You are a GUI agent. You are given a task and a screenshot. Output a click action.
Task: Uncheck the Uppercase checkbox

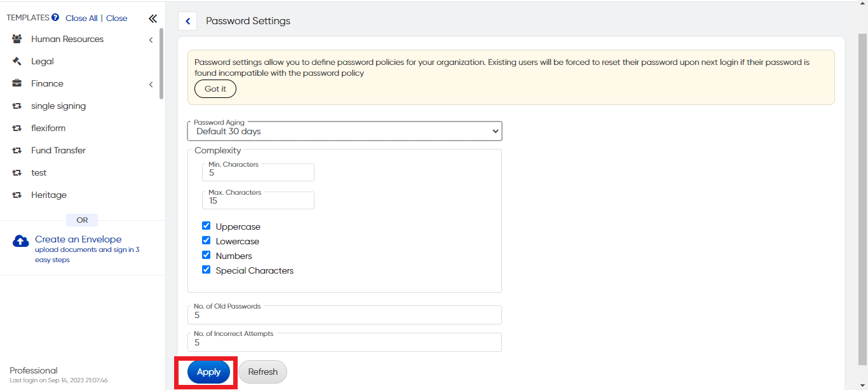[206, 226]
